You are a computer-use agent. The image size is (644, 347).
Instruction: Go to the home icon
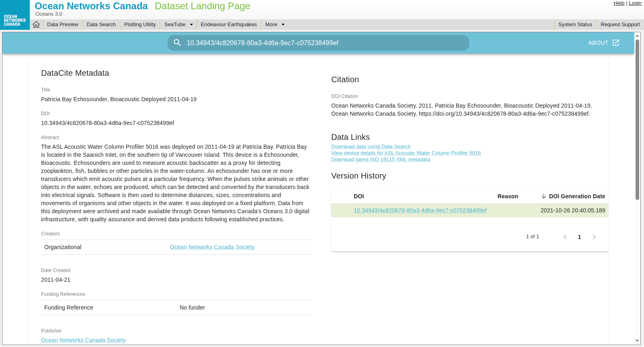[x=36, y=25]
